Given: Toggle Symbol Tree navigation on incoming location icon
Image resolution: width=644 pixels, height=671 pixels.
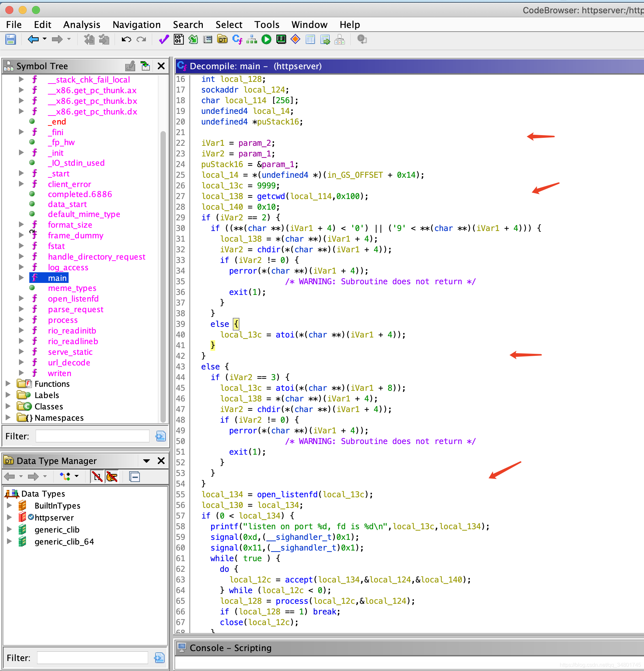Looking at the screenshot, I should tap(145, 66).
